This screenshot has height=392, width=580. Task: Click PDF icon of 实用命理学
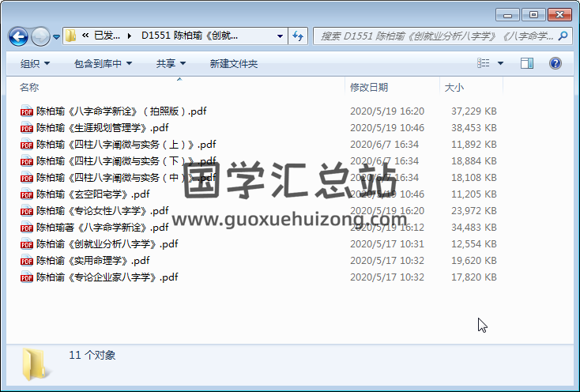(x=27, y=261)
